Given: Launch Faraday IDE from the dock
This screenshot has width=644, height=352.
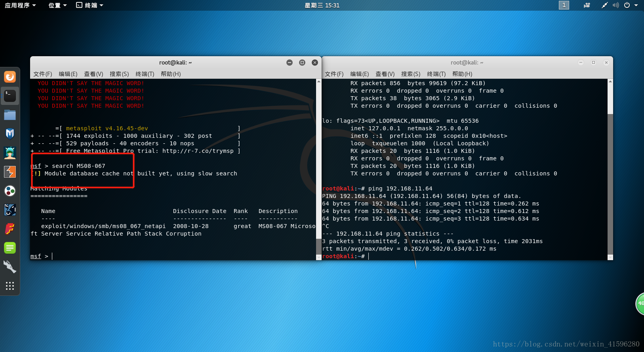Looking at the screenshot, I should click(x=10, y=229).
